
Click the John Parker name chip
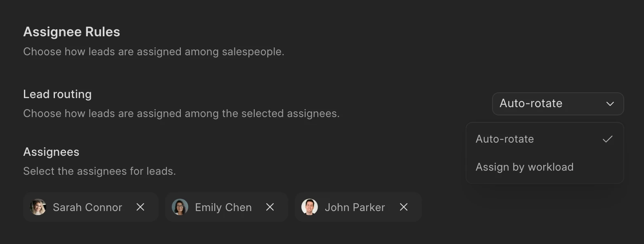[358, 207]
